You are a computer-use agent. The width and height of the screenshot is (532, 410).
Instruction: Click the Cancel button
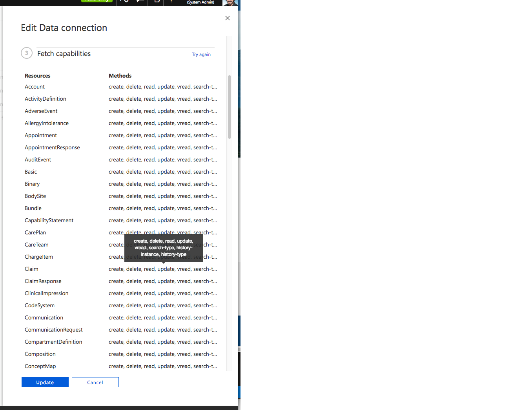tap(95, 382)
